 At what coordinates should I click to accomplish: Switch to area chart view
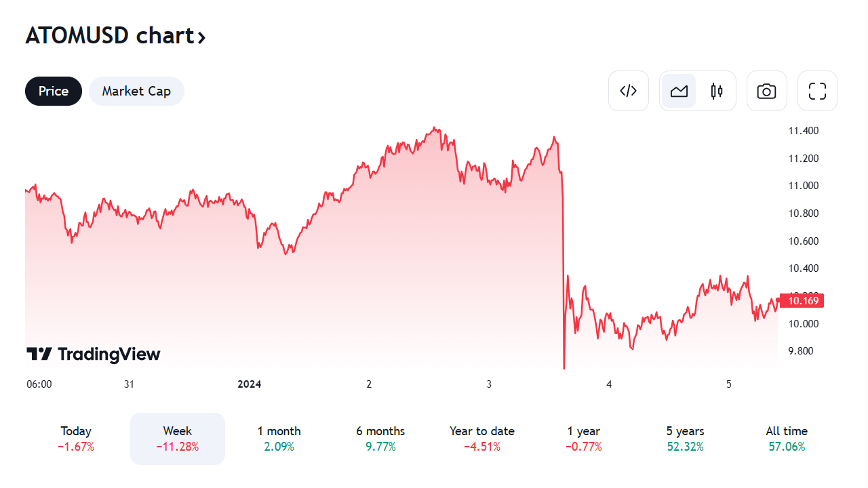[x=679, y=91]
